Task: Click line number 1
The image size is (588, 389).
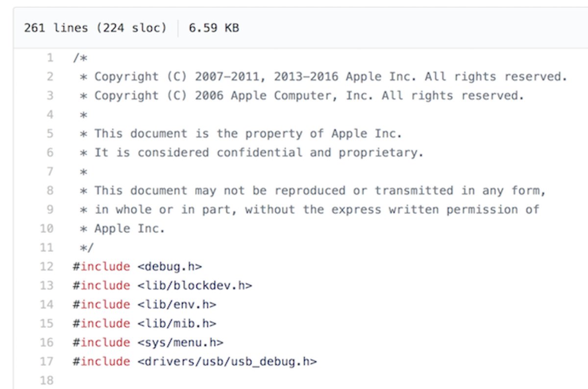Action: 49,58
